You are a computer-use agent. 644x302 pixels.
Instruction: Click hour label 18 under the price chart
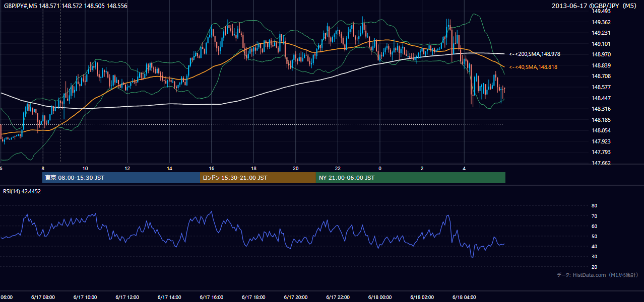tap(253, 168)
